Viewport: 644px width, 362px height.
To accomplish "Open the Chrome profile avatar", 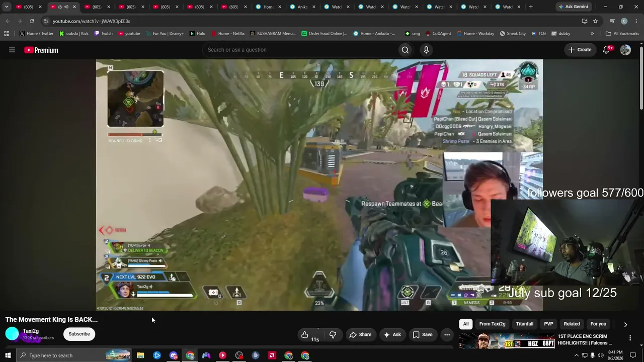I will (624, 21).
